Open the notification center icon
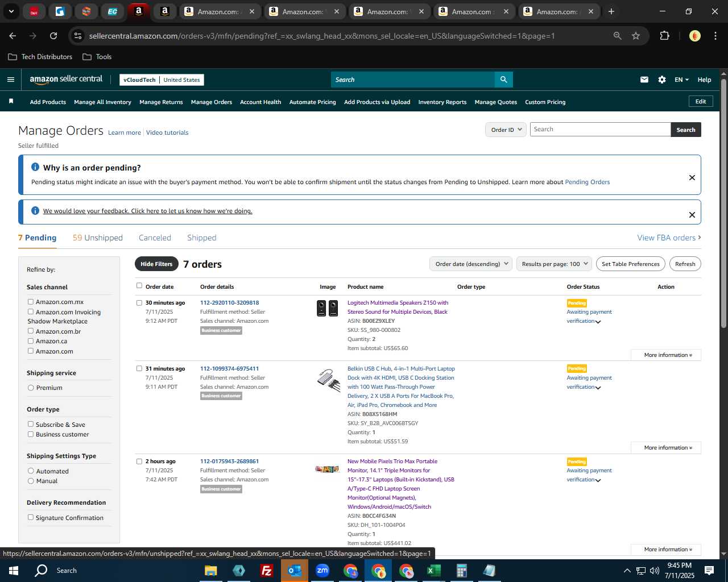 click(709, 571)
